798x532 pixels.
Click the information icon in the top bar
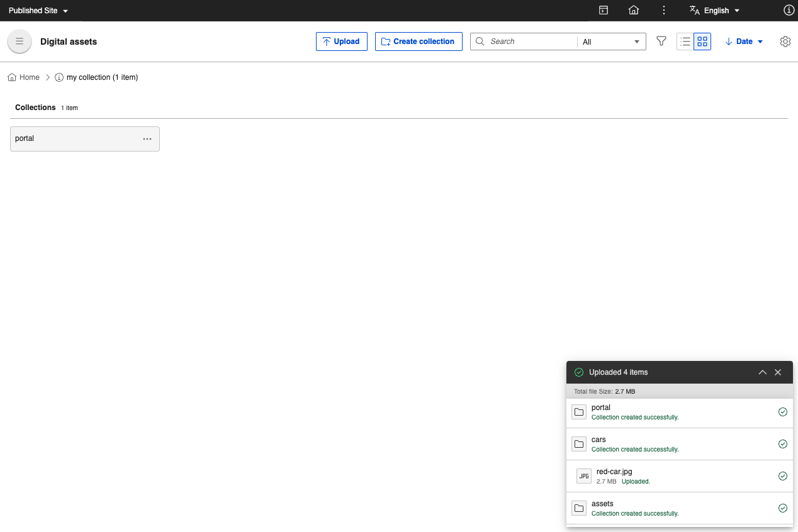[x=789, y=10]
